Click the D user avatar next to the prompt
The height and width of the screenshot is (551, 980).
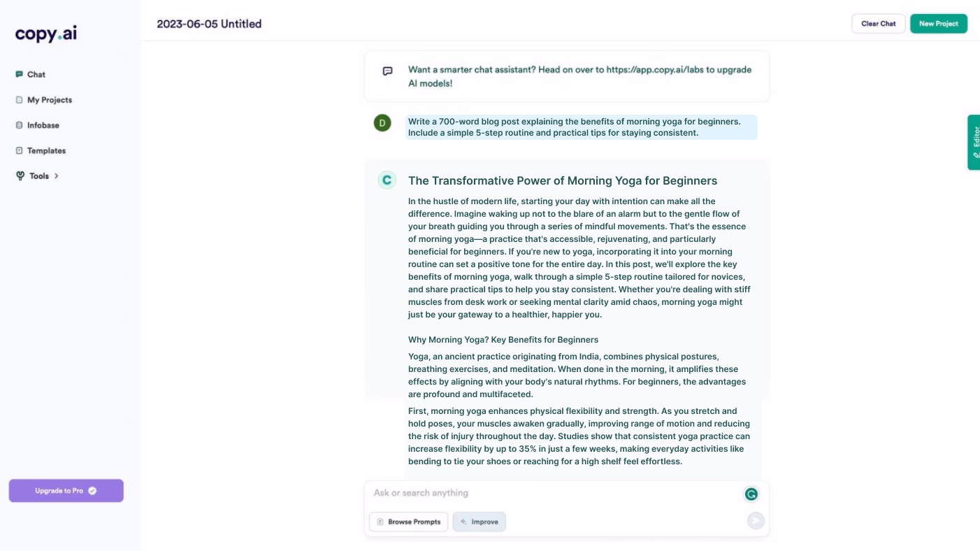[x=382, y=122]
